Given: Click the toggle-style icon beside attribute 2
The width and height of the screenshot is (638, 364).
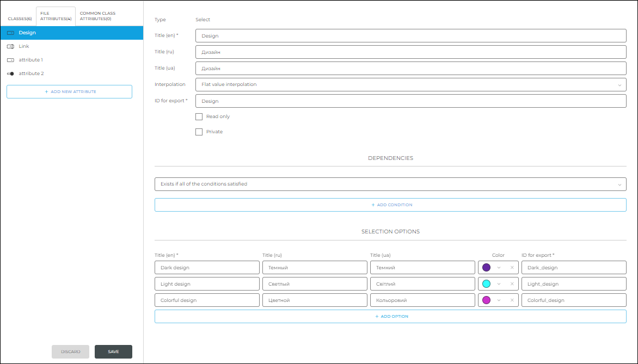Looking at the screenshot, I should coord(11,73).
